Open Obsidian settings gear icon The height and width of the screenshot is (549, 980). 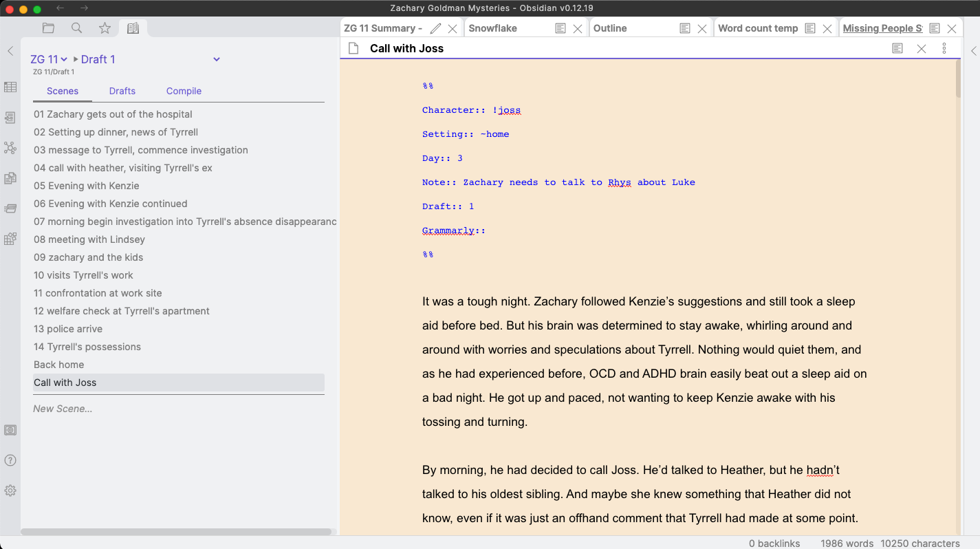click(10, 491)
